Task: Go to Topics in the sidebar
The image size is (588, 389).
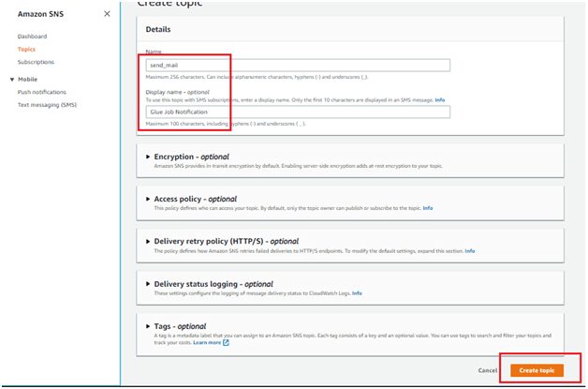Action: coord(26,49)
